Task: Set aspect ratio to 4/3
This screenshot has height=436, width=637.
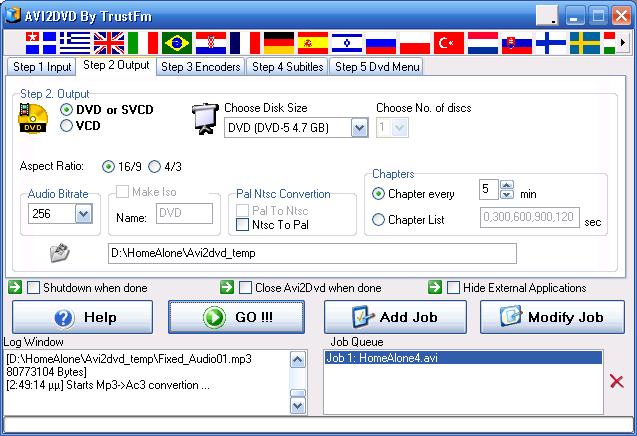Action: point(155,166)
